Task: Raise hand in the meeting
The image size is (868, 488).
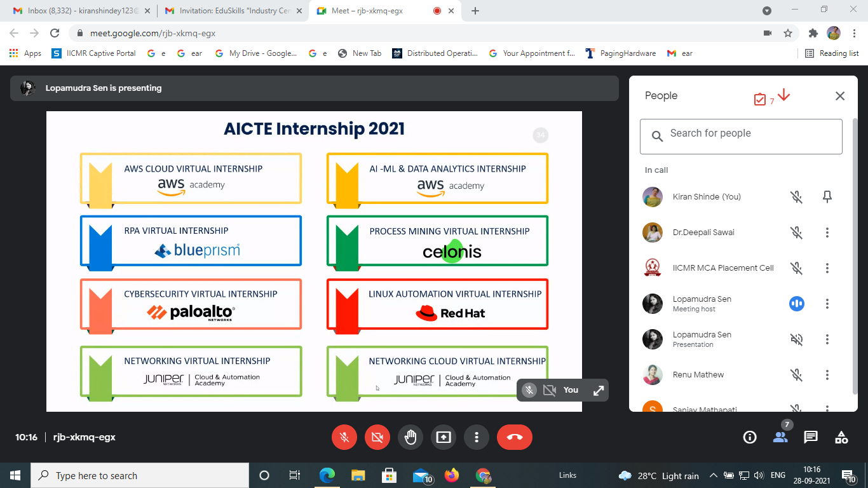Action: (x=410, y=437)
